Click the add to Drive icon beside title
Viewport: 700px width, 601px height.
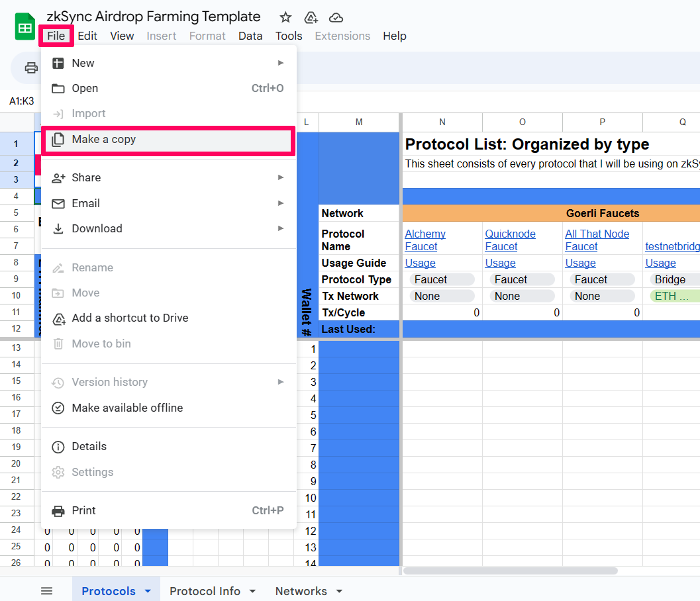311,18
